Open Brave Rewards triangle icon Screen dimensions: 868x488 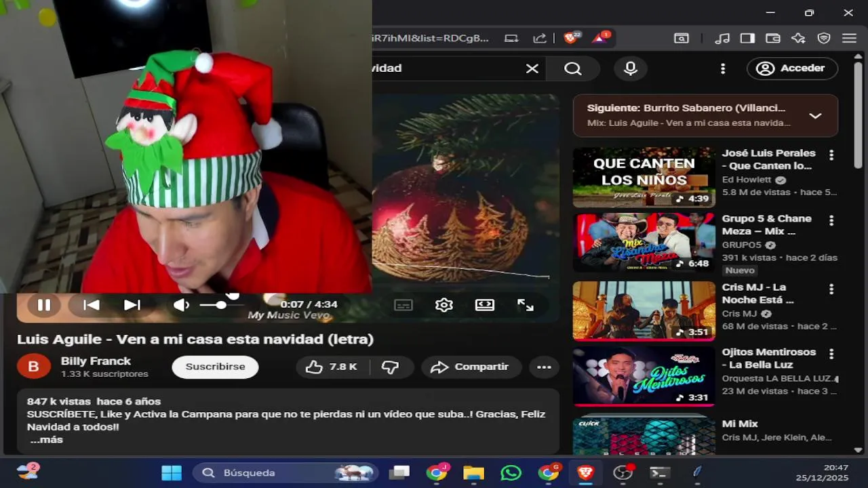[600, 38]
